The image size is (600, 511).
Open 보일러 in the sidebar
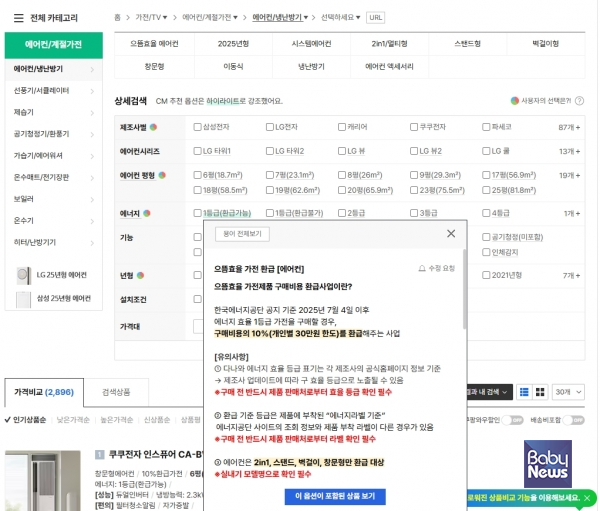(54, 199)
